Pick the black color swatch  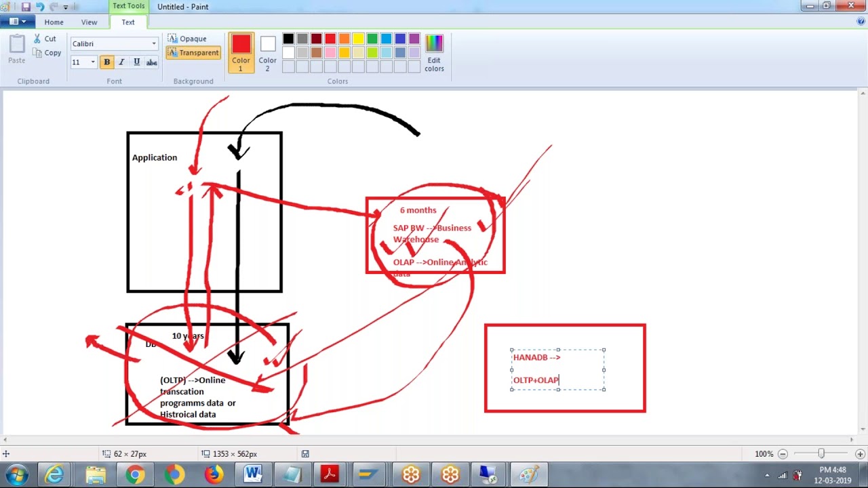288,39
